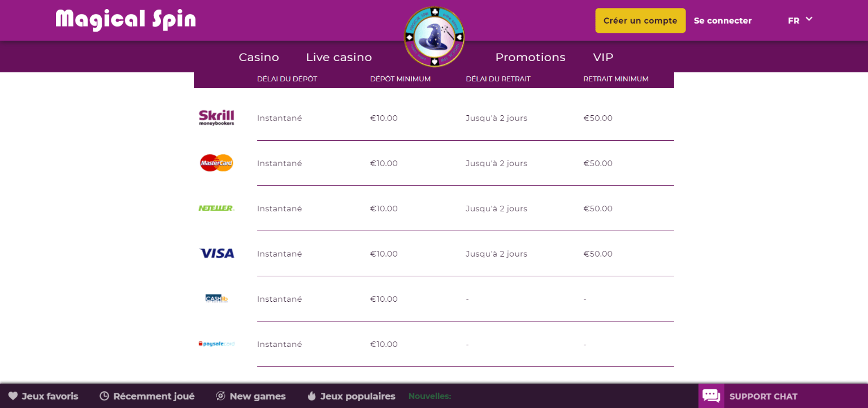This screenshot has height=408, width=868.
Task: Click the wizard hat casino chip emblem
Action: [x=434, y=37]
